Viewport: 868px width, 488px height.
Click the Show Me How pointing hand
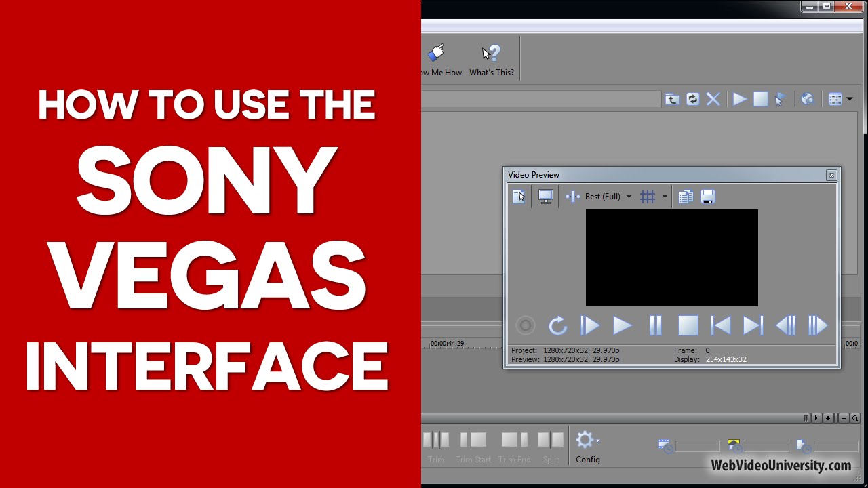pyautogui.click(x=437, y=54)
